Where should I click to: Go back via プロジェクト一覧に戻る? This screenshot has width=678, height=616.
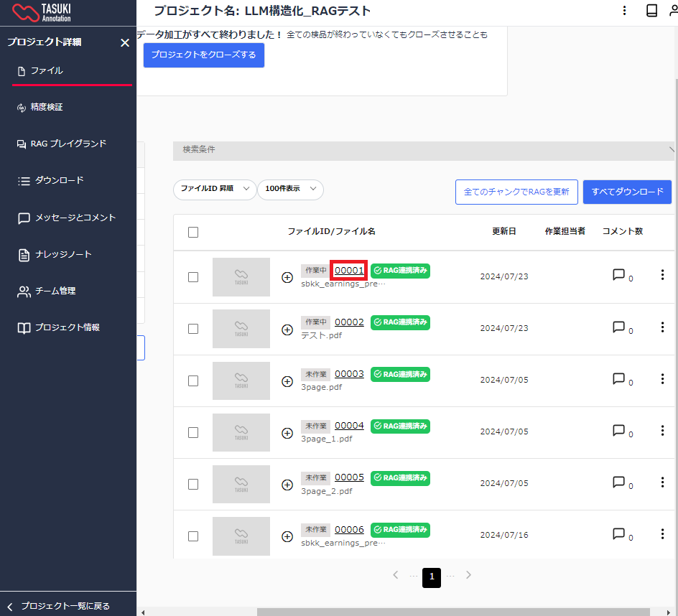pos(58,606)
